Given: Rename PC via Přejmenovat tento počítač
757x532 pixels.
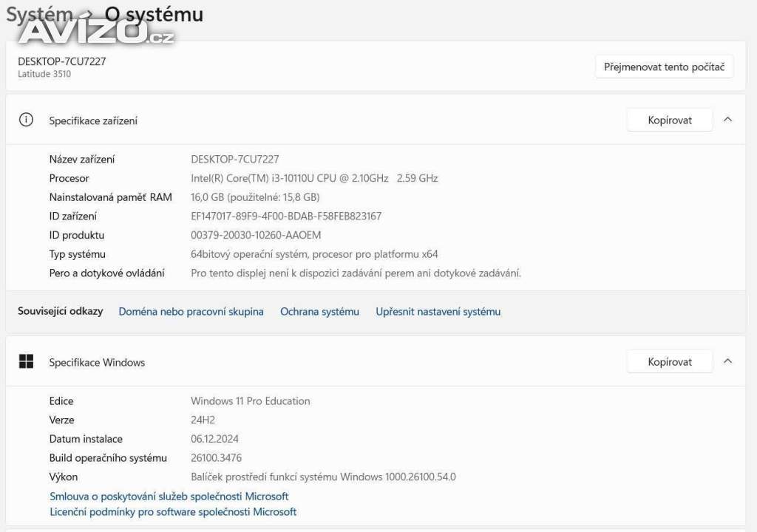Looking at the screenshot, I should click(665, 66).
